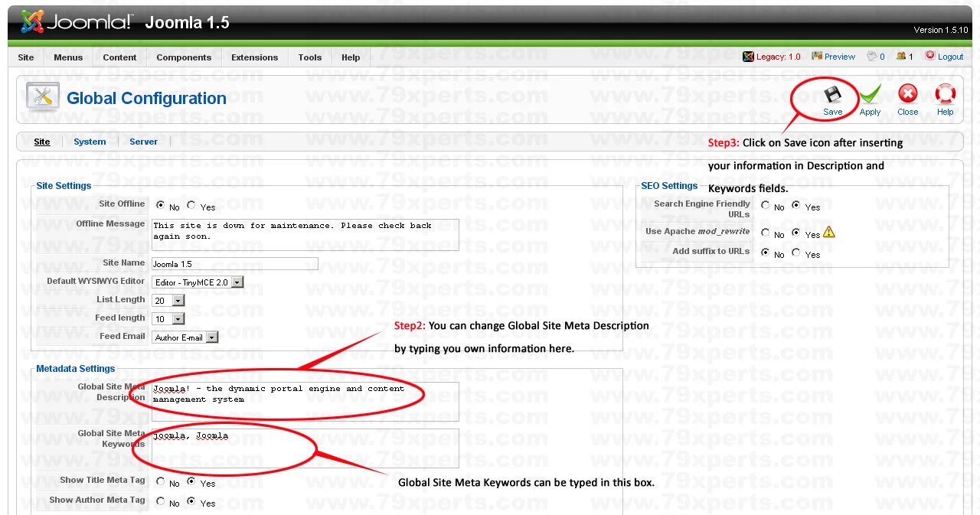This screenshot has height=515, width=980.
Task: Click the Feed Email label
Action: coord(122,337)
